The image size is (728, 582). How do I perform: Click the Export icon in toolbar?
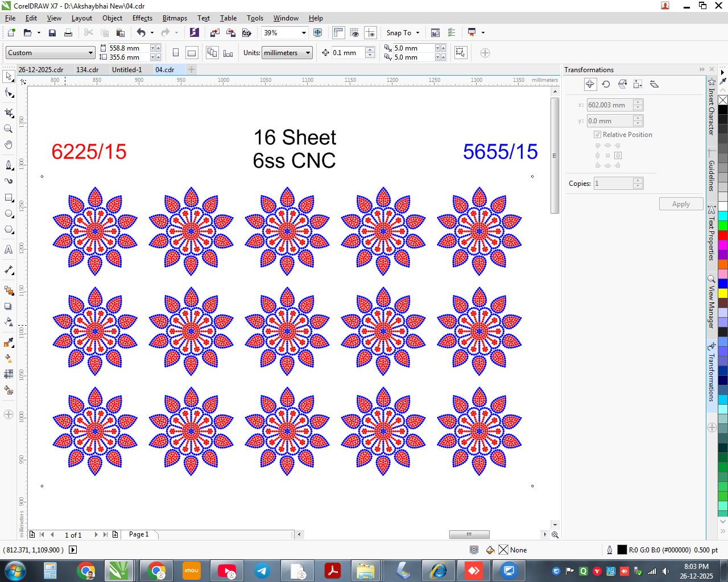231,33
